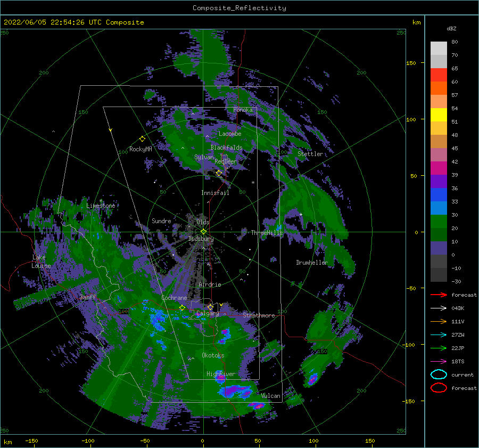Click the blue echo cluster southwest of Cochrane
Viewport: 479px width, 448px height.
coord(158,320)
